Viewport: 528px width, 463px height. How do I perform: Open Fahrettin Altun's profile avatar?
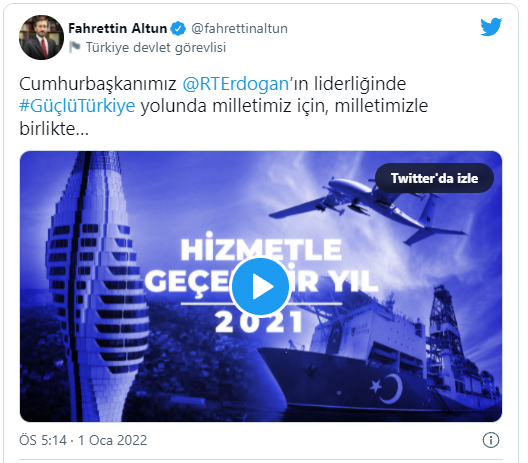click(x=41, y=37)
